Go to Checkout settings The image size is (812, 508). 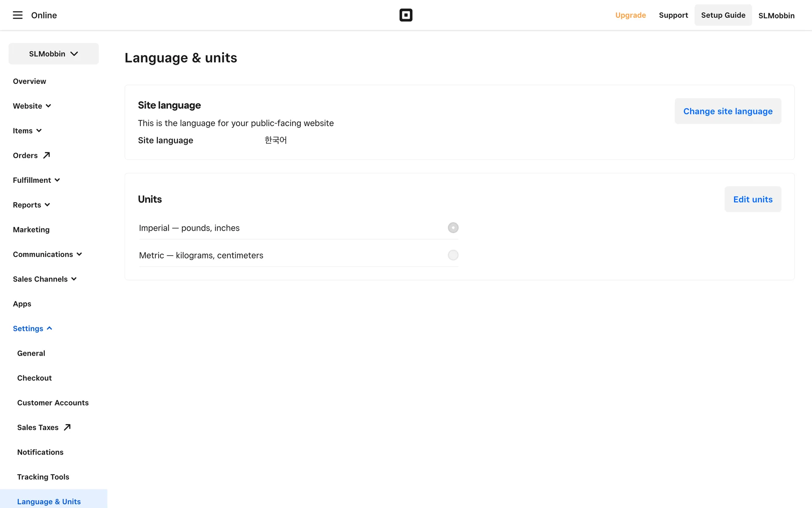34,378
